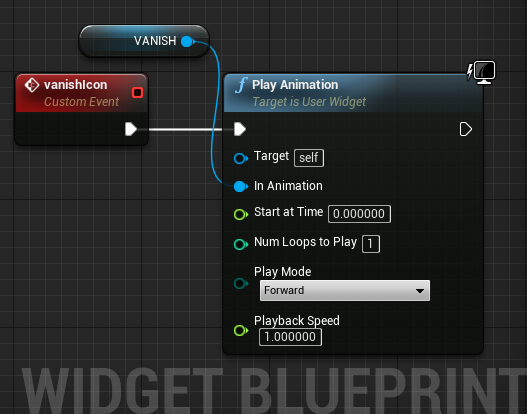This screenshot has height=414, width=527.
Task: Click the Start at Time value field
Action: tap(359, 214)
